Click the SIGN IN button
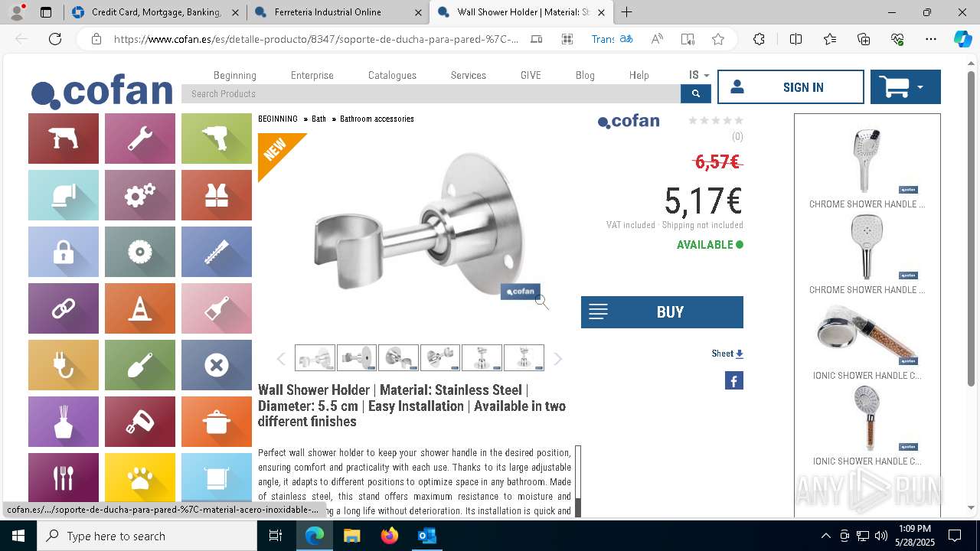Screen dimensions: 980x551 point(790,87)
